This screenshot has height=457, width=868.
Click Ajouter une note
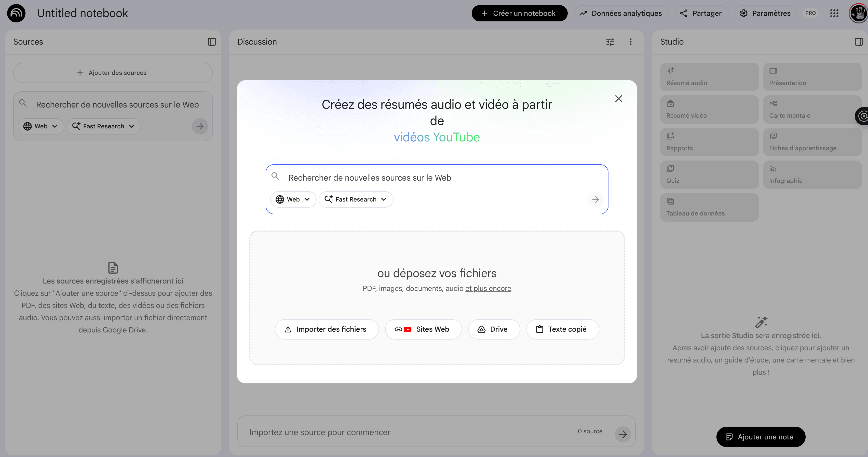click(761, 436)
